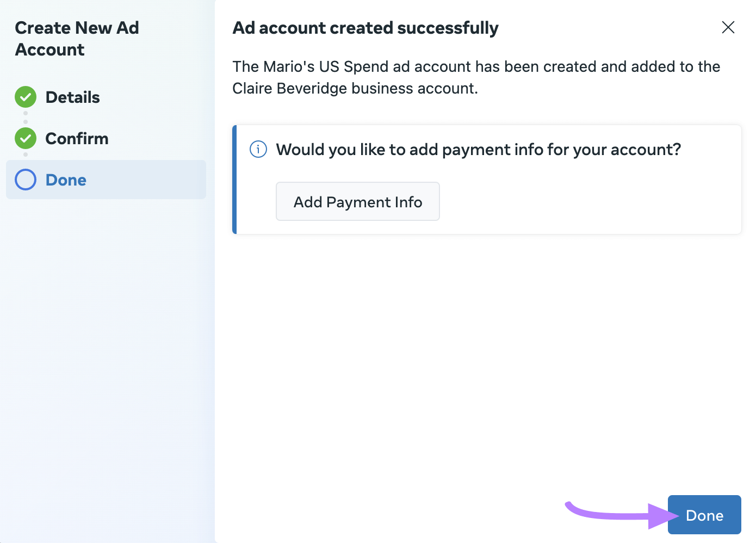The height and width of the screenshot is (543, 756).
Task: Switch to the Done step
Action: (x=65, y=180)
